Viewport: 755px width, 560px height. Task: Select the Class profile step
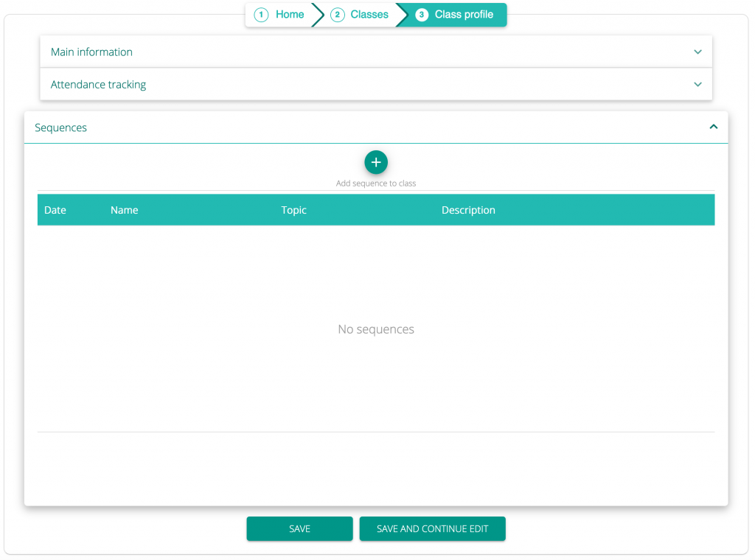pos(460,14)
